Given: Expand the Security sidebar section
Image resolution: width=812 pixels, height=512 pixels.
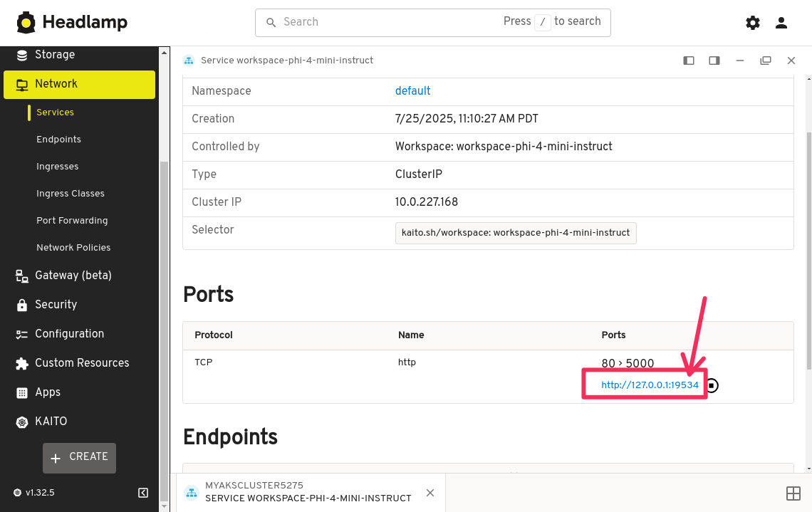Looking at the screenshot, I should [x=56, y=305].
